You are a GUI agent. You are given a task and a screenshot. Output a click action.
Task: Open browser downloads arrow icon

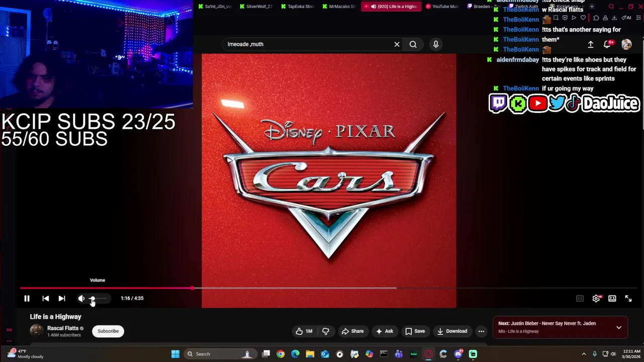tap(614, 18)
